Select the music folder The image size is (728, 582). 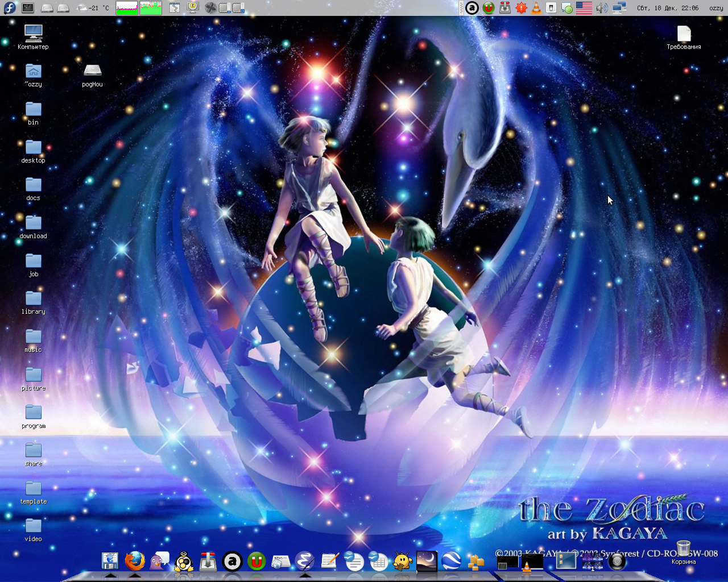click(x=33, y=341)
